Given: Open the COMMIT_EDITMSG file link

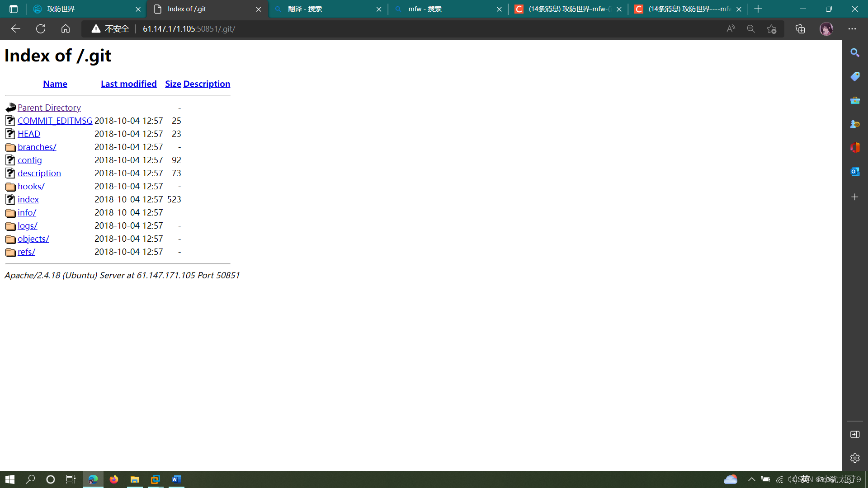Looking at the screenshot, I should pyautogui.click(x=55, y=121).
